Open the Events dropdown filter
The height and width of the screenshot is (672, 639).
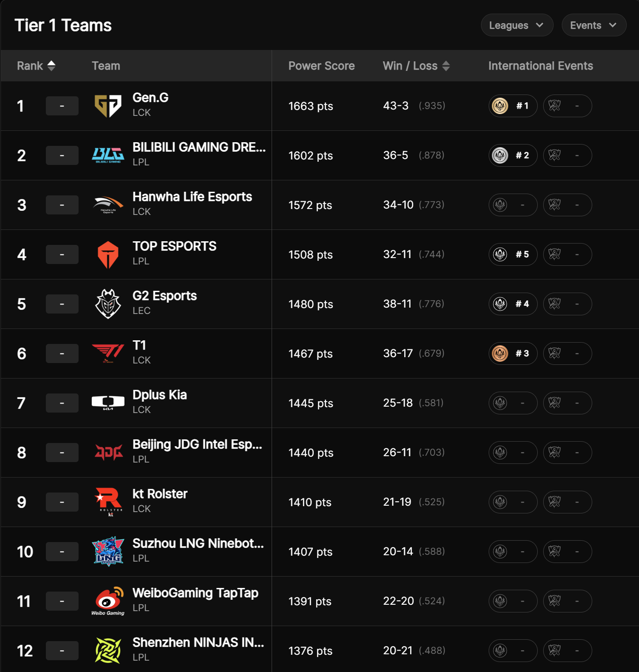click(x=594, y=25)
